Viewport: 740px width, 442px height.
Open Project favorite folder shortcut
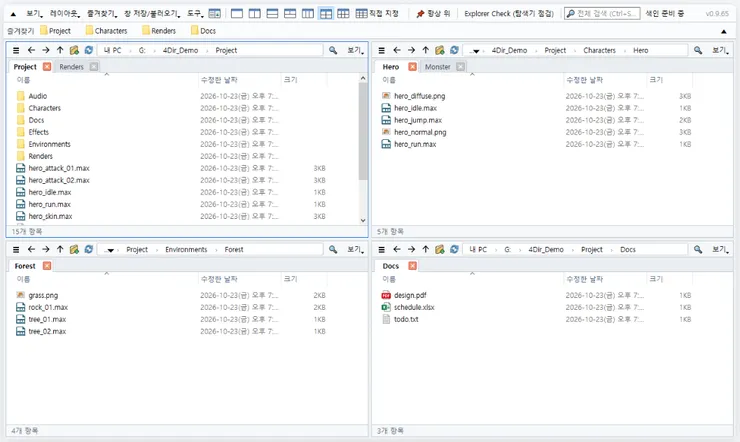pyautogui.click(x=55, y=31)
